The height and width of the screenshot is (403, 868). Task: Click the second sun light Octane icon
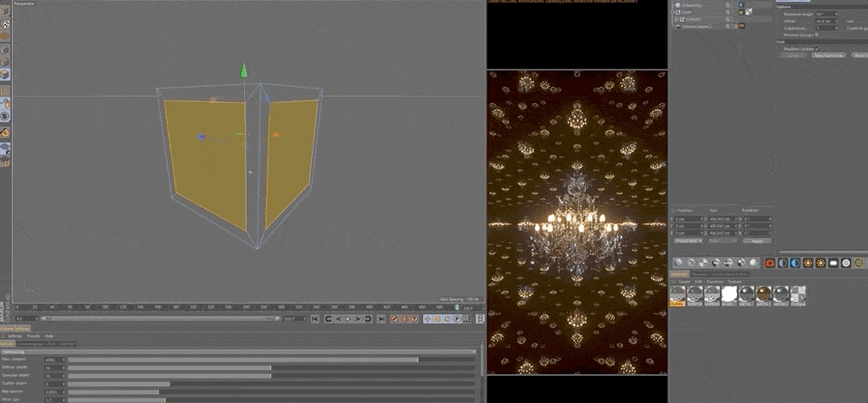820,262
